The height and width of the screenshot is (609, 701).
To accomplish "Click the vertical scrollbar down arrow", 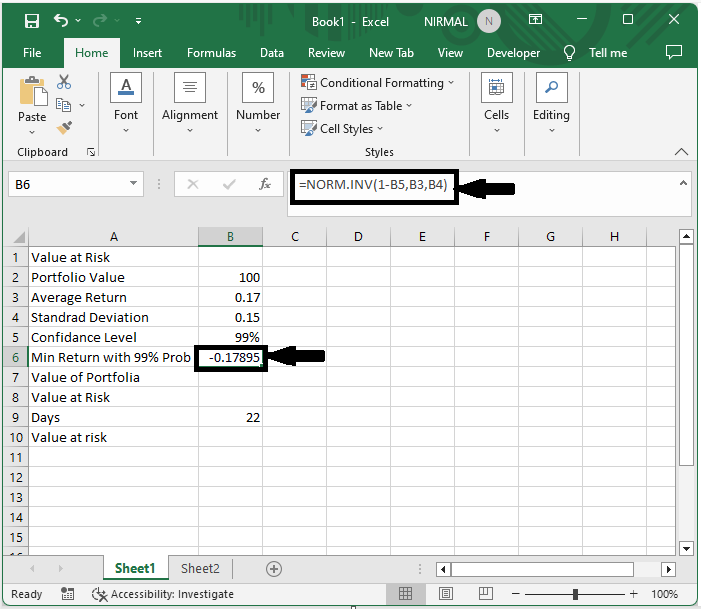I will point(686,548).
